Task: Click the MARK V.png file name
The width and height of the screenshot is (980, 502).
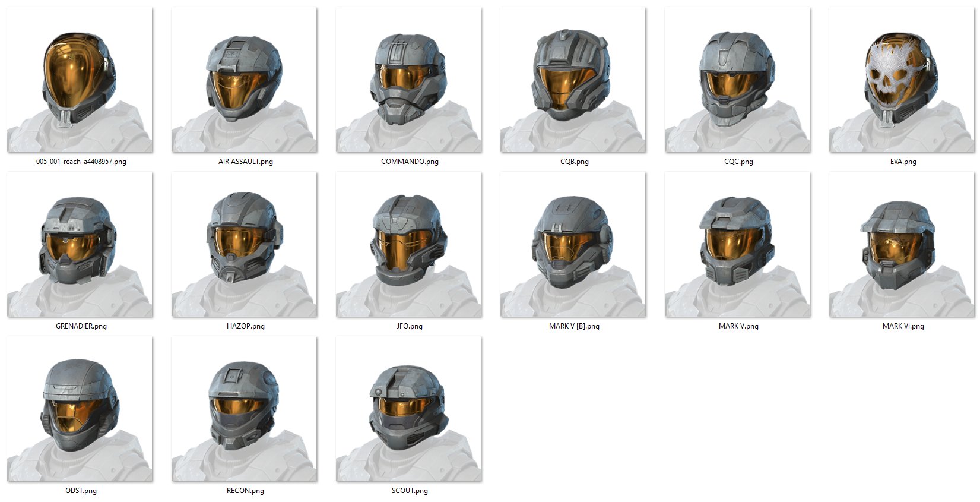Action: pos(738,326)
